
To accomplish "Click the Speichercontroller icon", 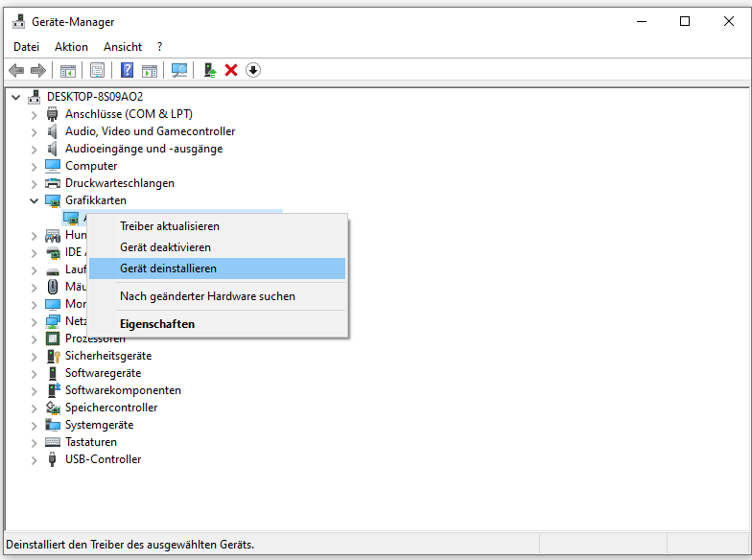I will 52,408.
